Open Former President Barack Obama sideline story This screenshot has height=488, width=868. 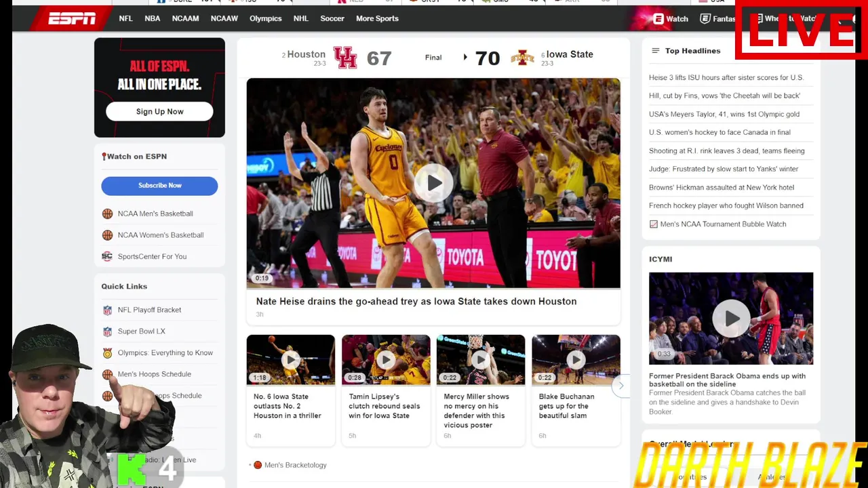pos(727,380)
